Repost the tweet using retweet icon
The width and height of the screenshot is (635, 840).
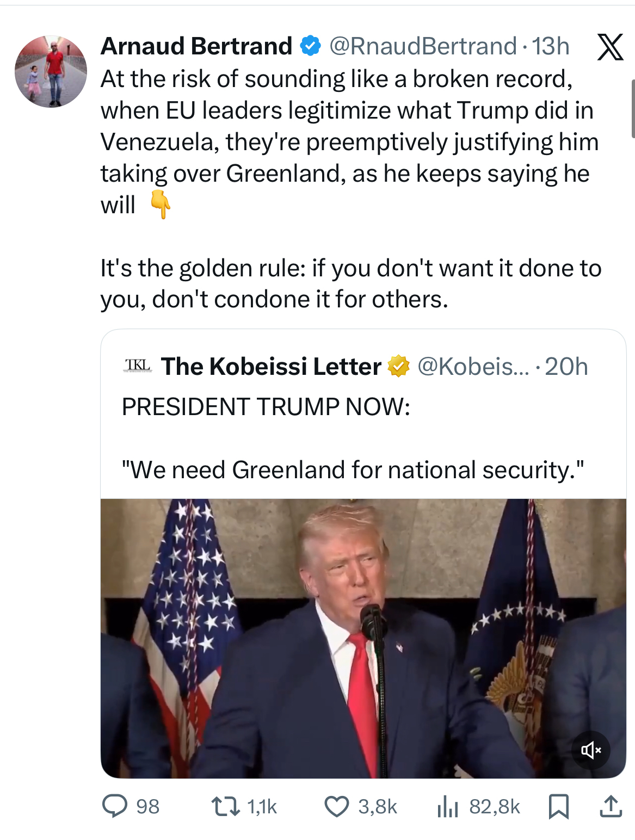tap(226, 806)
